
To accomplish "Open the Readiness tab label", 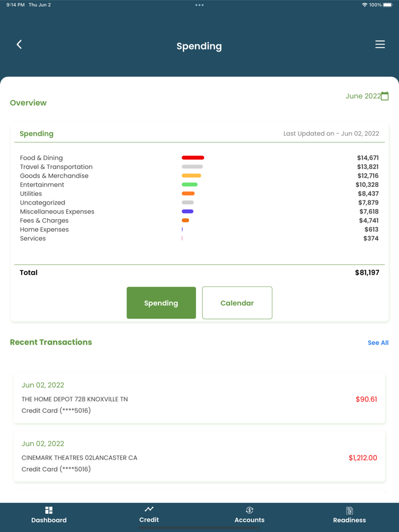I will [349, 520].
